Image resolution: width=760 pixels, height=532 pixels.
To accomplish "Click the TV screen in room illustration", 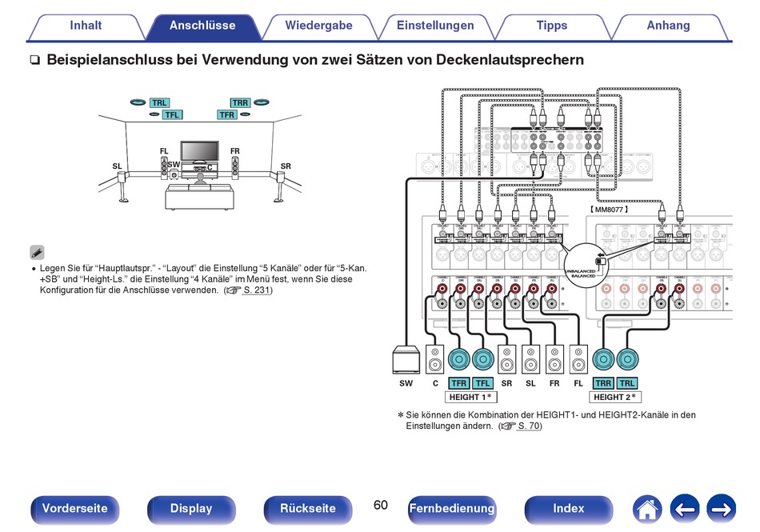I will (x=200, y=151).
